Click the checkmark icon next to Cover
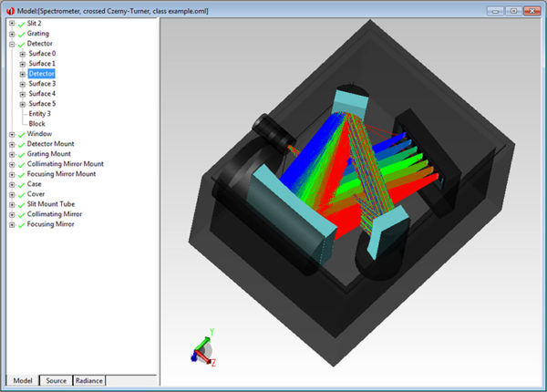547x392 pixels. click(x=21, y=193)
